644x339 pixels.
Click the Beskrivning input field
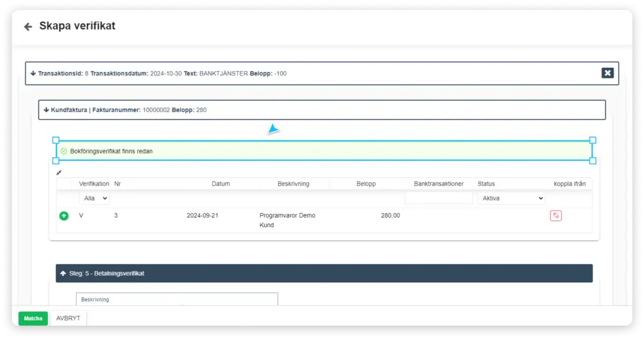point(177,299)
